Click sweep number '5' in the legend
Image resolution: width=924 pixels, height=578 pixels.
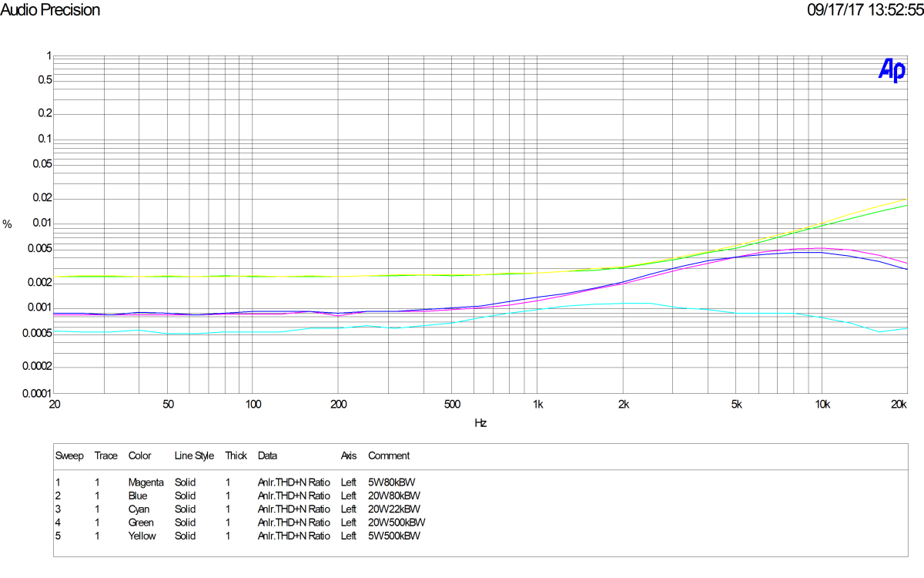click(58, 536)
